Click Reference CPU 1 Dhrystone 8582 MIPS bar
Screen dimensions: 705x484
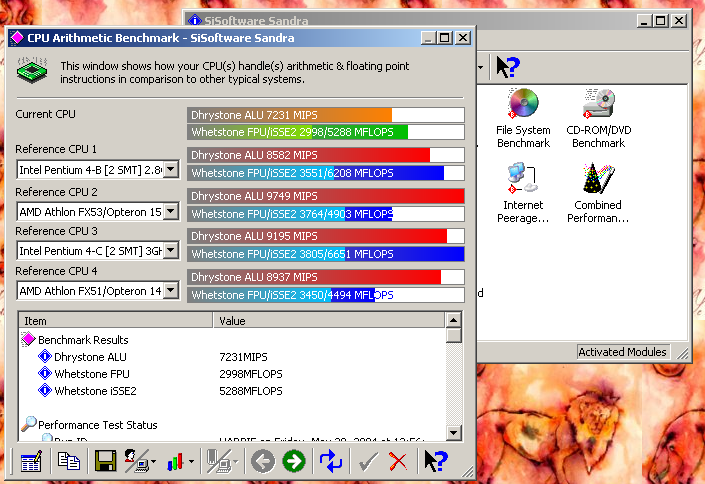coord(326,155)
